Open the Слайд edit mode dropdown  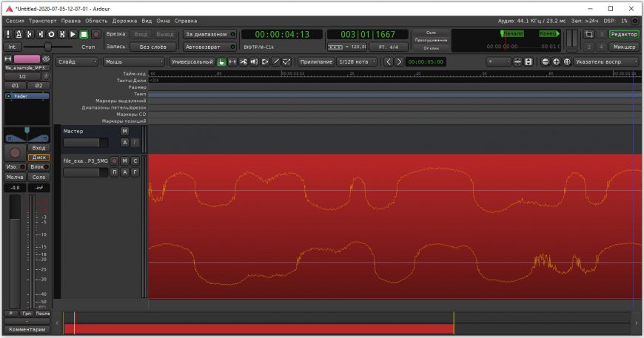[77, 61]
